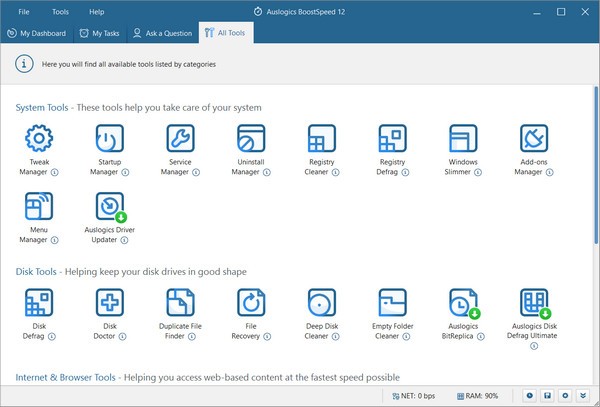Open the Uninstall Manager tool
This screenshot has height=407, width=600.
point(250,139)
